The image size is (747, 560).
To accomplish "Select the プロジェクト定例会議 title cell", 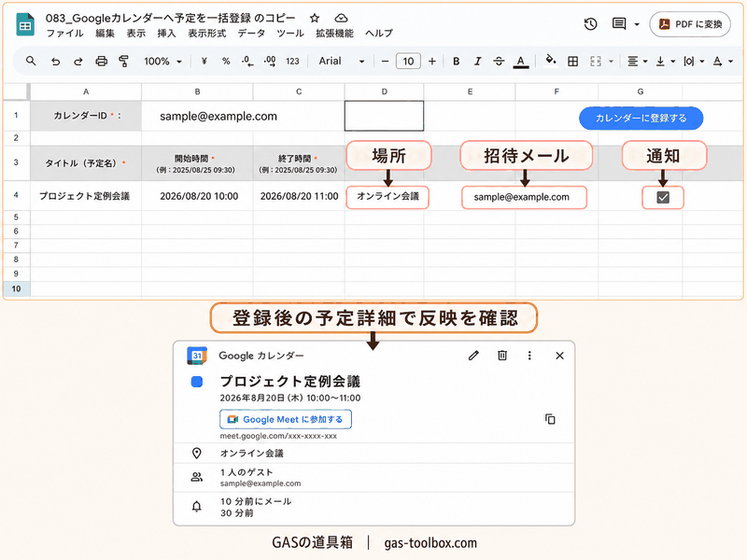I will tap(86, 196).
